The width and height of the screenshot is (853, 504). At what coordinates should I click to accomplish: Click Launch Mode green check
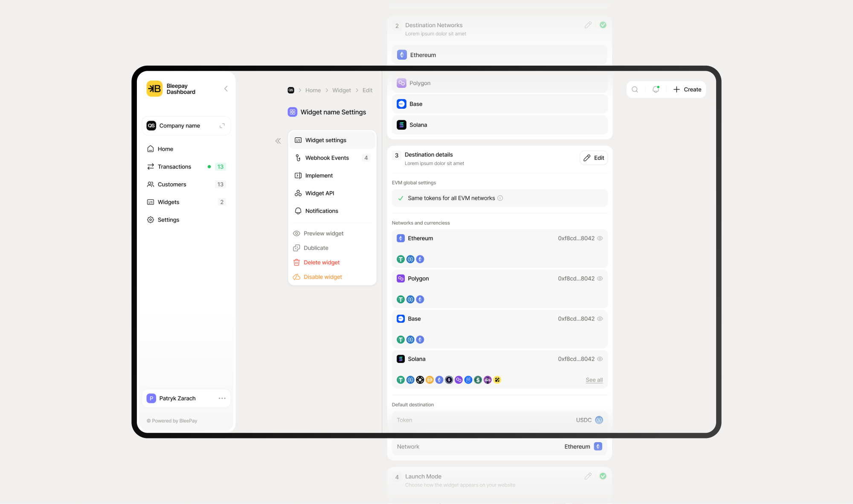click(603, 476)
